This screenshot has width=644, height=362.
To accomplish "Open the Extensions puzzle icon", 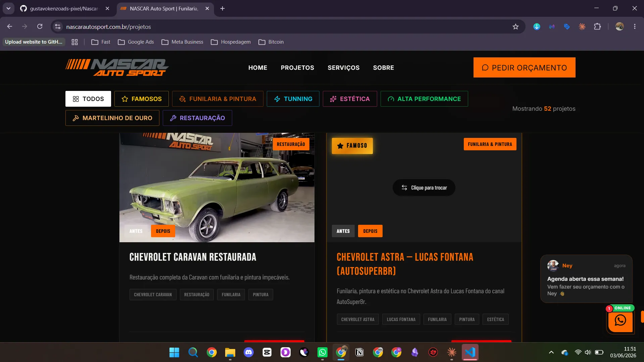I will point(597,27).
